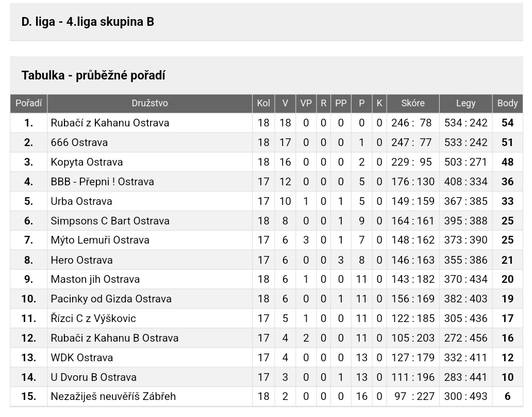The image size is (532, 417).
Task: Open Urba Ostrava team entry
Action: (x=81, y=201)
